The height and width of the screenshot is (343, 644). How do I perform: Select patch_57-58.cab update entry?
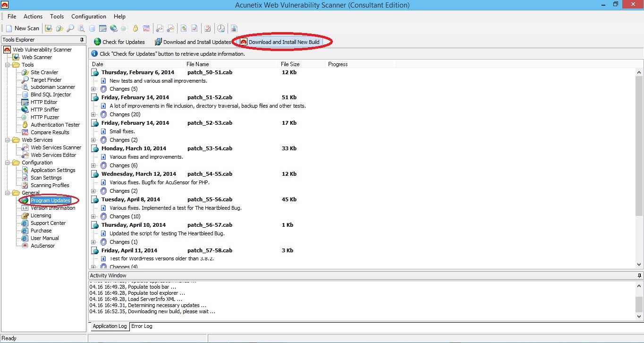coord(210,250)
